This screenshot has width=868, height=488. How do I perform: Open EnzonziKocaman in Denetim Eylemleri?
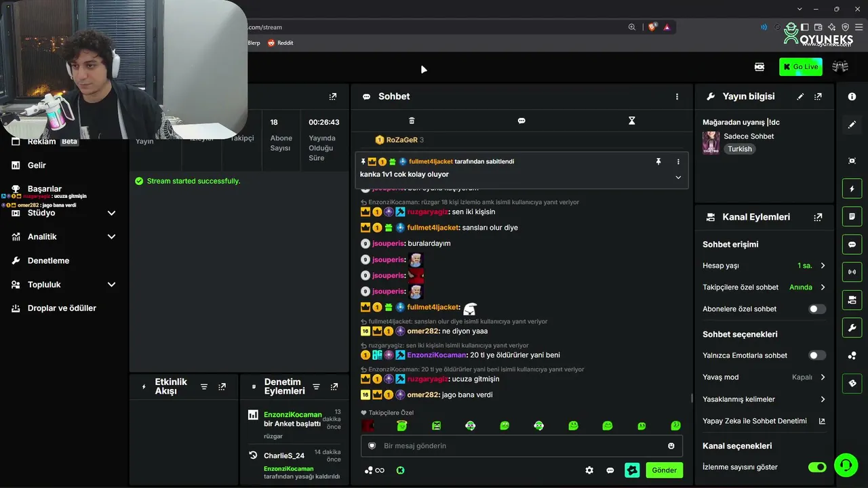coord(293,415)
